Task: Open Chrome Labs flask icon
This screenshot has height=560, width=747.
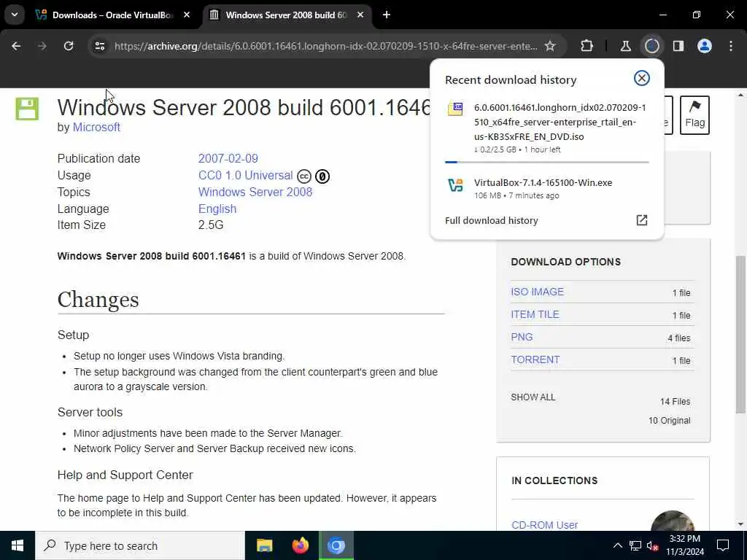Action: pyautogui.click(x=625, y=46)
